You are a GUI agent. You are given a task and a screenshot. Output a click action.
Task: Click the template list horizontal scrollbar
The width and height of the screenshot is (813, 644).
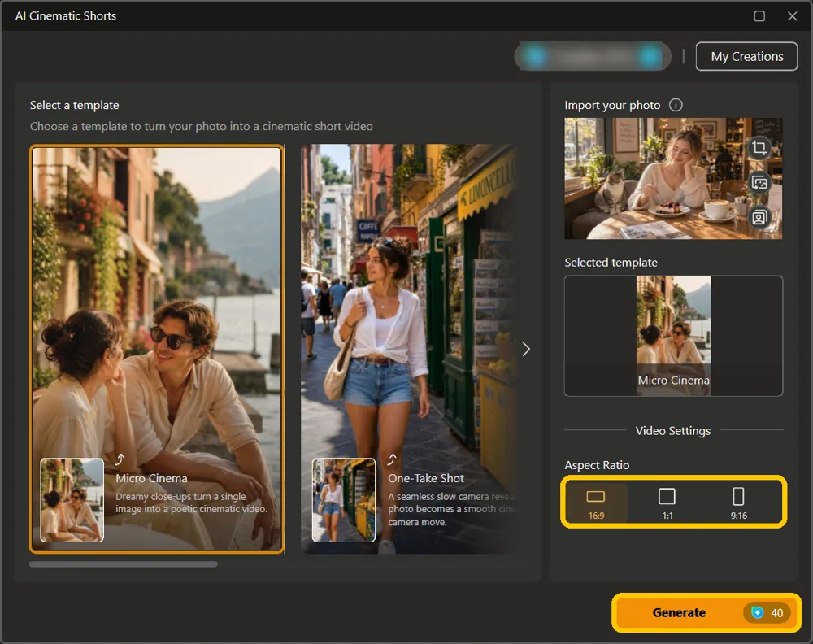[x=124, y=564]
